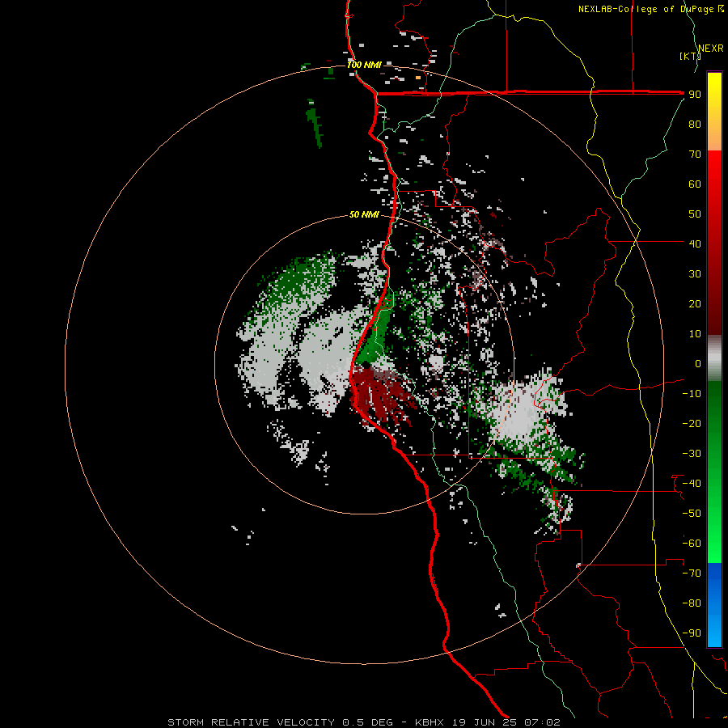Click the 100 NMI range ring label
Viewport: 728px width, 728px height.
[x=364, y=65]
